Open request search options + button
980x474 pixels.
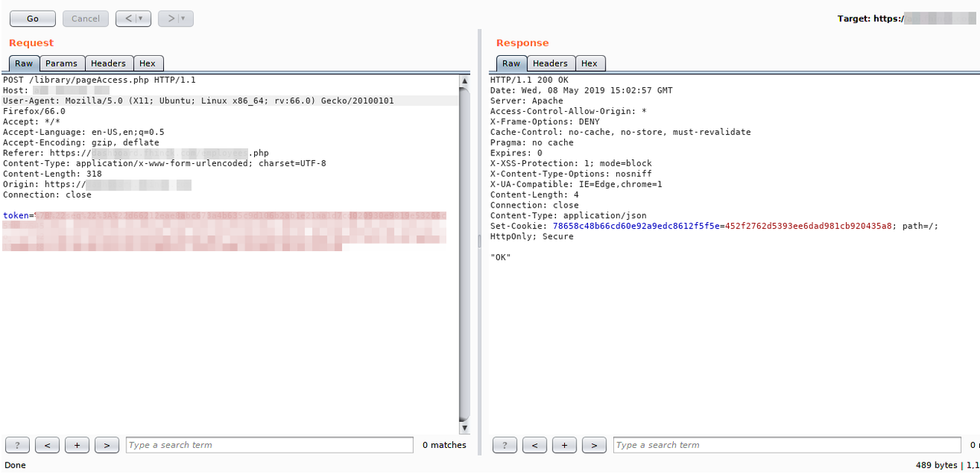(x=77, y=445)
